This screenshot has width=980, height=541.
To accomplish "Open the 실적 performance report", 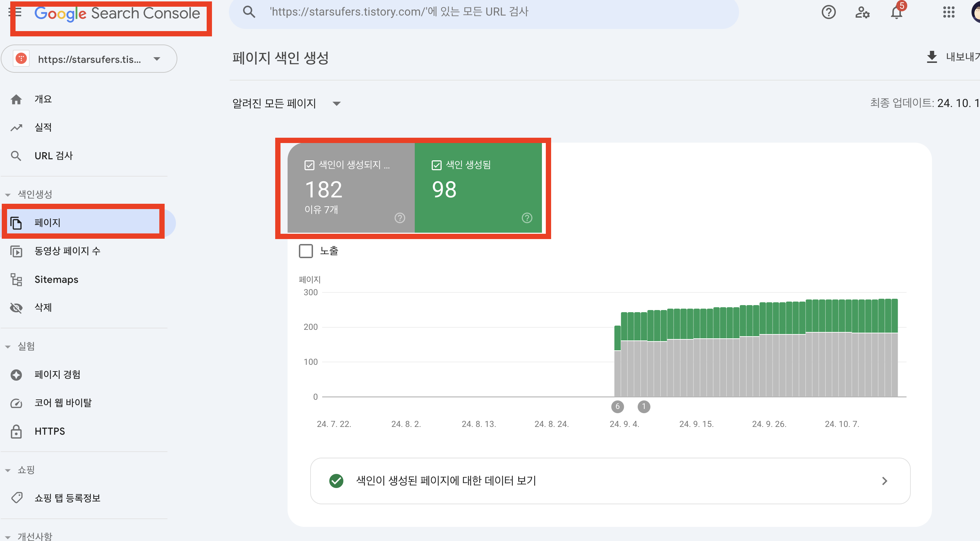I will tap(43, 127).
